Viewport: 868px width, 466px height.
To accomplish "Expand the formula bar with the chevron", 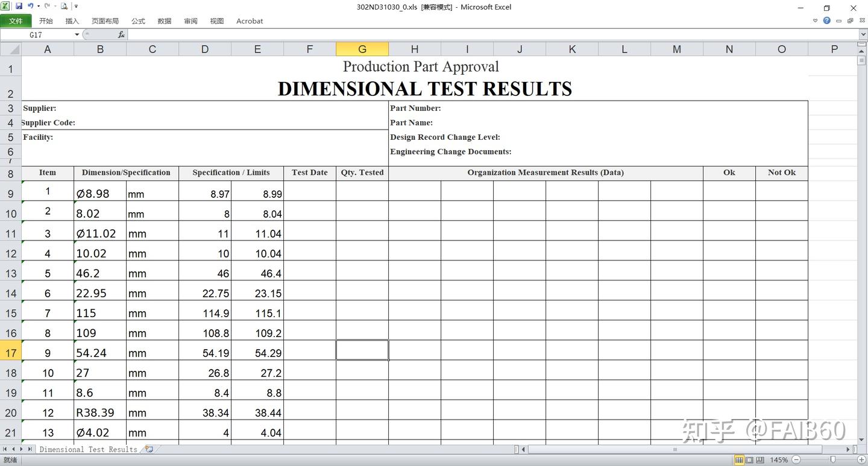I will 863,34.
